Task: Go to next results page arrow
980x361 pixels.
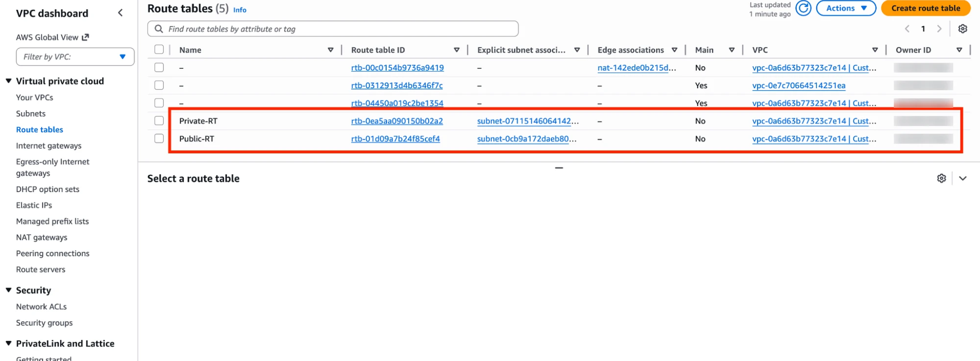Action: (x=939, y=29)
